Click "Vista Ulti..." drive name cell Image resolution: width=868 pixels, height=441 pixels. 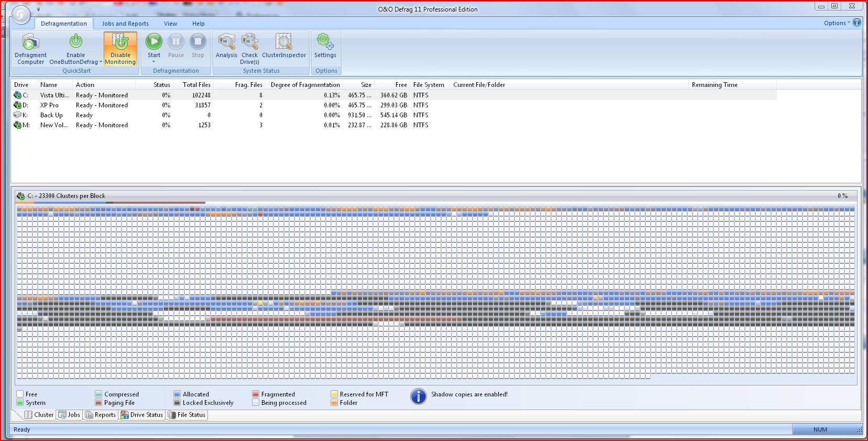[54, 95]
